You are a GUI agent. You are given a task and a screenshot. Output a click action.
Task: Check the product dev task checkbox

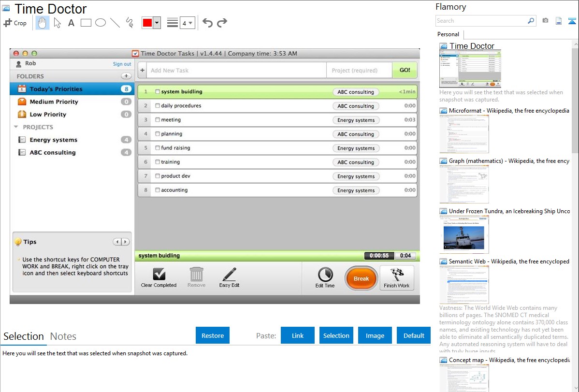pyautogui.click(x=158, y=176)
